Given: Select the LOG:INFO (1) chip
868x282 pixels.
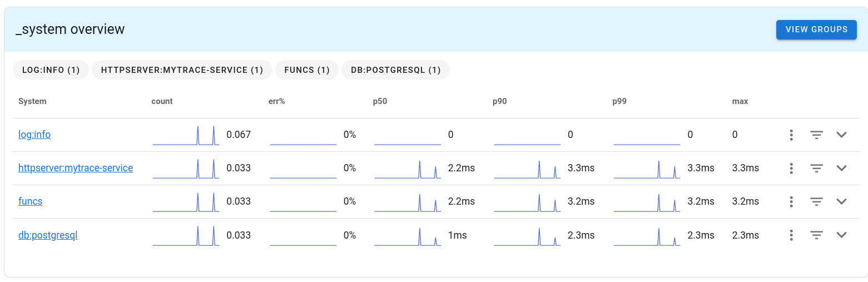Looking at the screenshot, I should 51,70.
